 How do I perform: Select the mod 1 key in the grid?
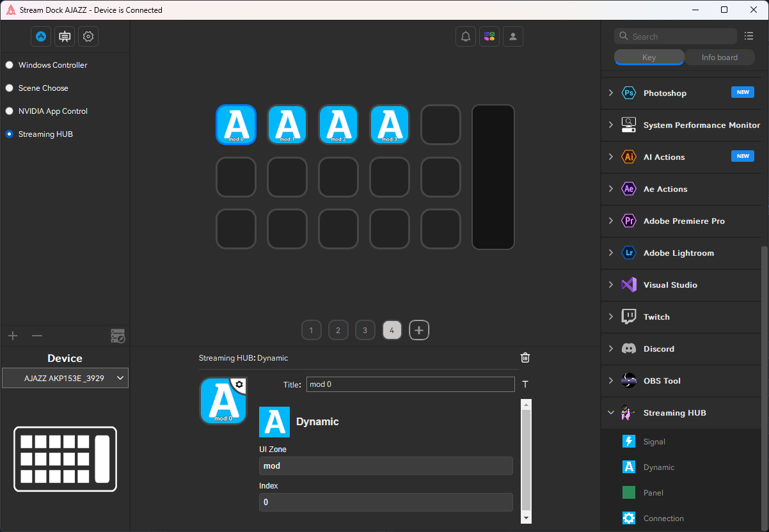tap(287, 125)
